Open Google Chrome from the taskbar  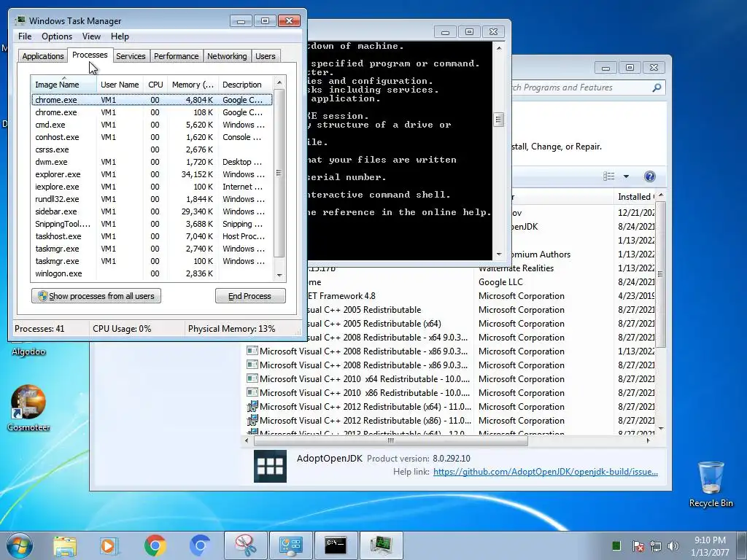pos(155,545)
